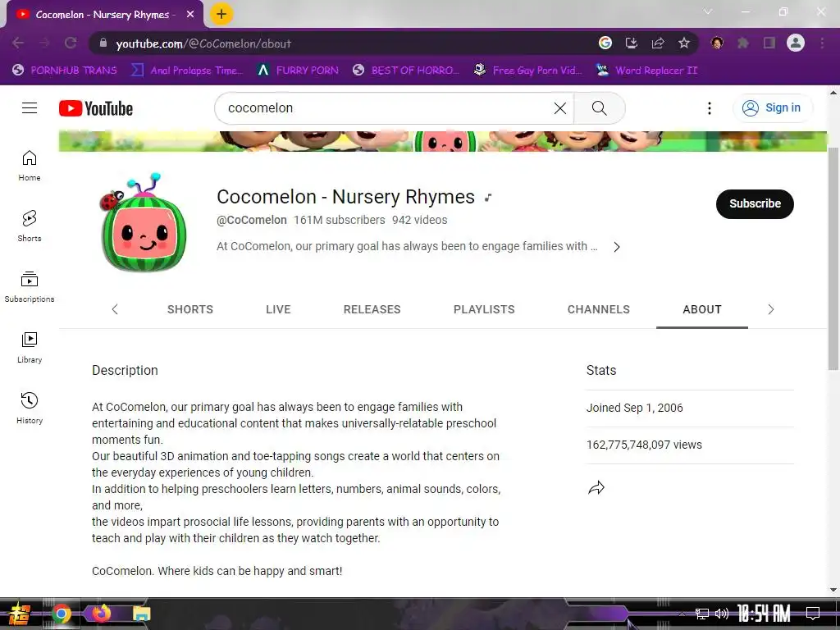Click the volume icon in system tray
Viewport: 840px width, 630px height.
click(x=722, y=614)
